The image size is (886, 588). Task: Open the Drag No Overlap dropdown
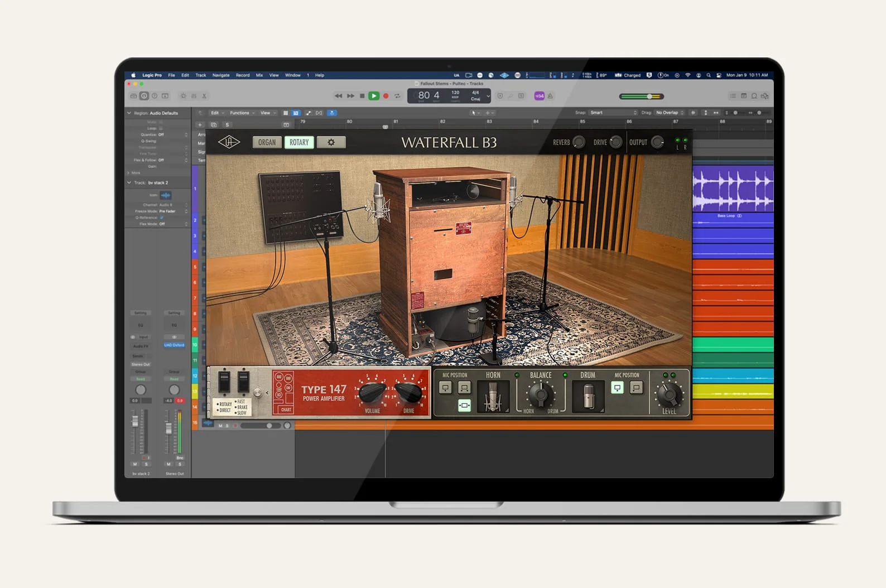click(669, 113)
